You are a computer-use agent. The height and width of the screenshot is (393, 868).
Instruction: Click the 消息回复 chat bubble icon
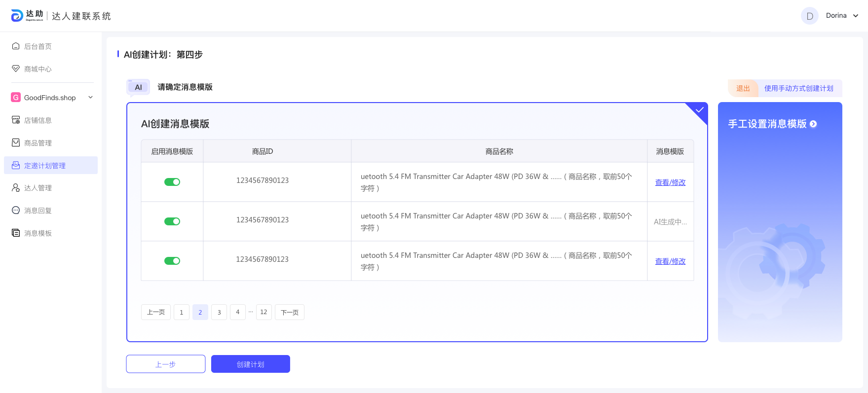point(16,211)
